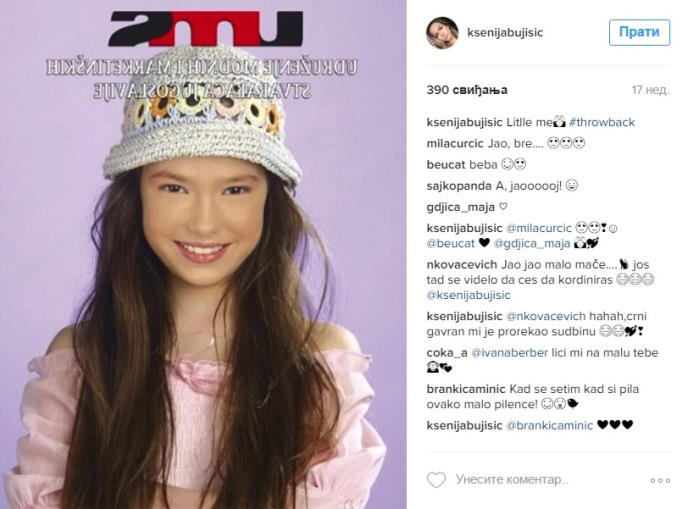Screen dimensions: 688x509
Task: Open nkovacevich commenter profile
Action: pos(462,265)
